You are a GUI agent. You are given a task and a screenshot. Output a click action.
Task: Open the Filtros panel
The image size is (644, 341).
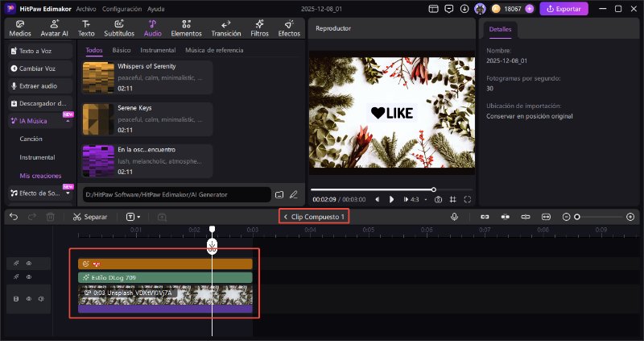point(259,28)
